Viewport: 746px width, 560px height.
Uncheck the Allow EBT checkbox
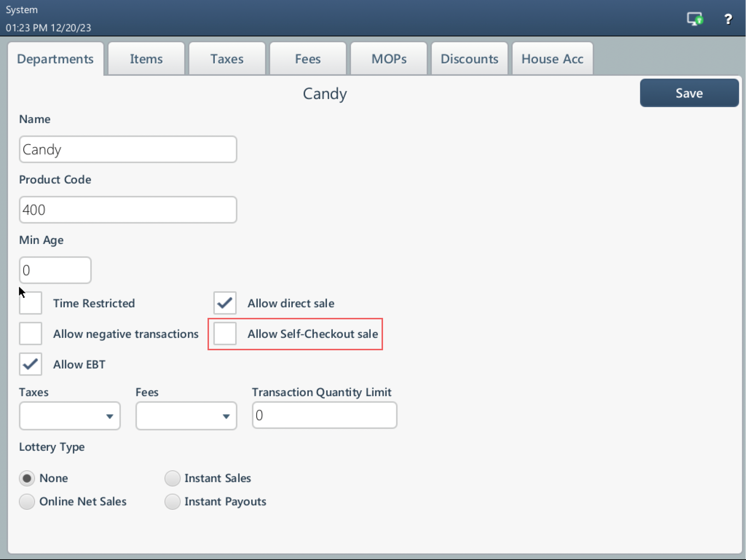point(31,364)
